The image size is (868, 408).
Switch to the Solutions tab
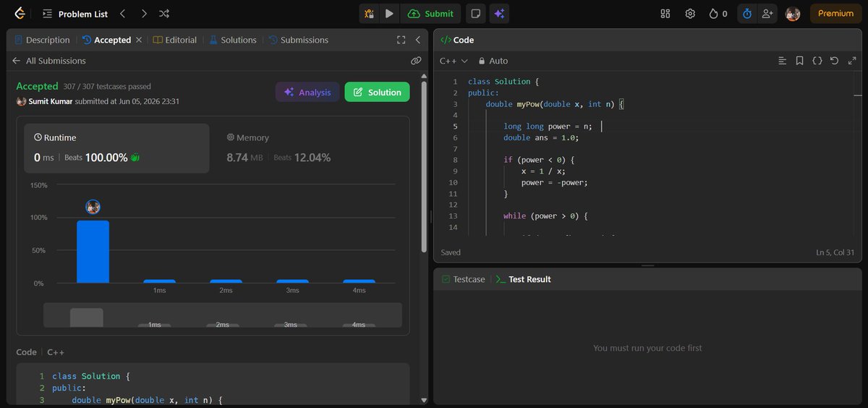point(233,40)
